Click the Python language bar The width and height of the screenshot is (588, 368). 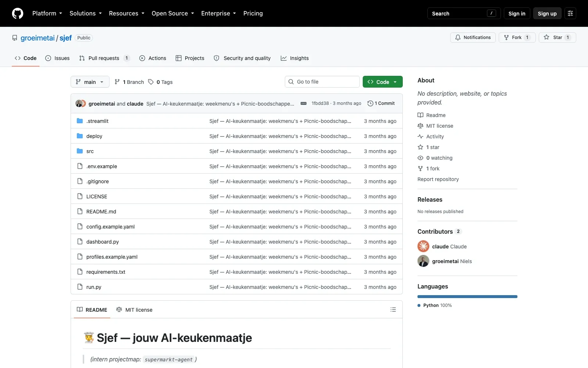coord(467,297)
